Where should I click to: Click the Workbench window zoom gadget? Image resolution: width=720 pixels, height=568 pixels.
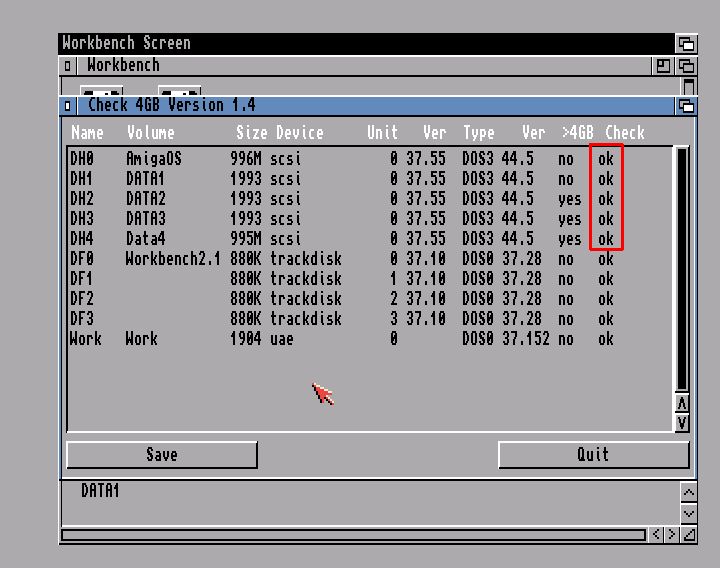pyautogui.click(x=664, y=65)
